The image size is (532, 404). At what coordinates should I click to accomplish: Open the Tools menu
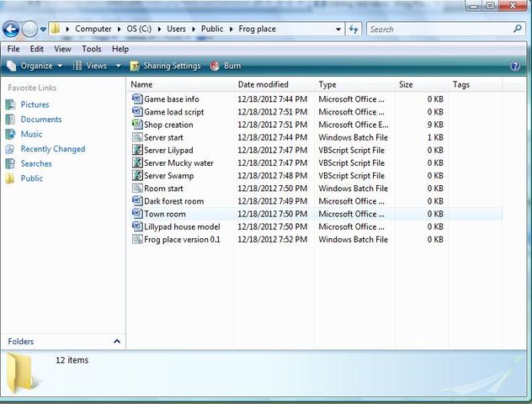(x=91, y=49)
